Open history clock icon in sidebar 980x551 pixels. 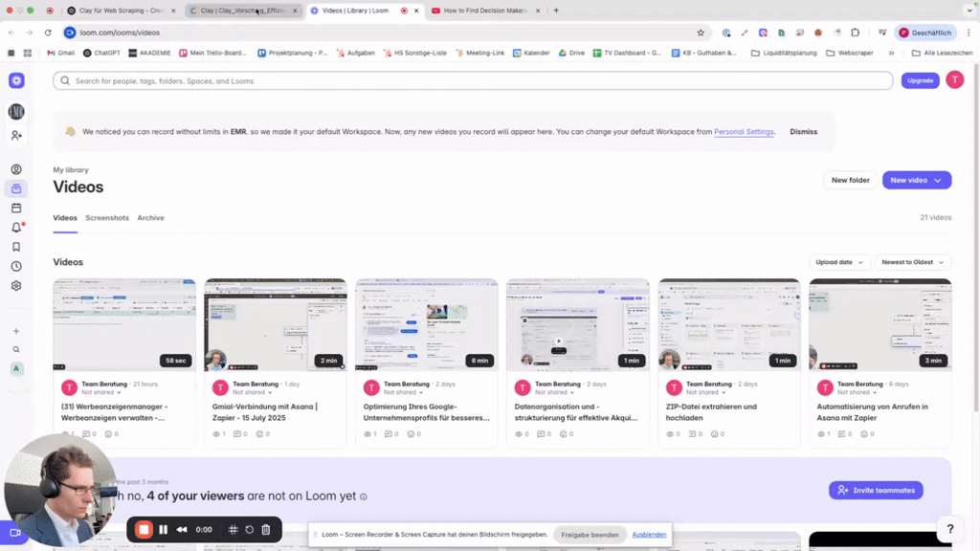point(16,266)
